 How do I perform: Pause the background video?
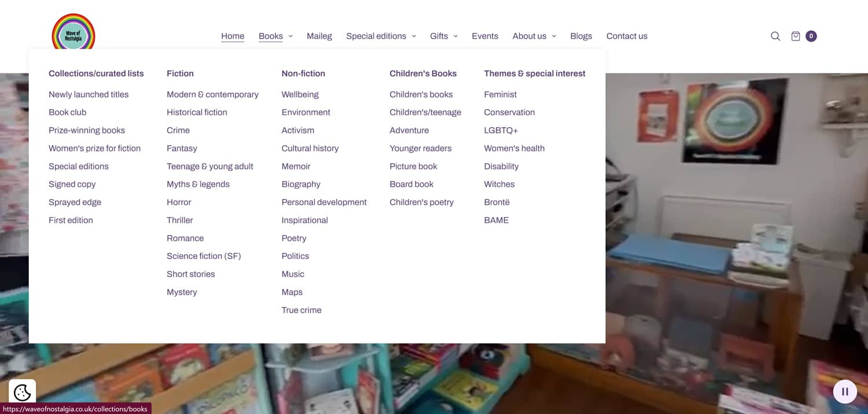pyautogui.click(x=845, y=391)
